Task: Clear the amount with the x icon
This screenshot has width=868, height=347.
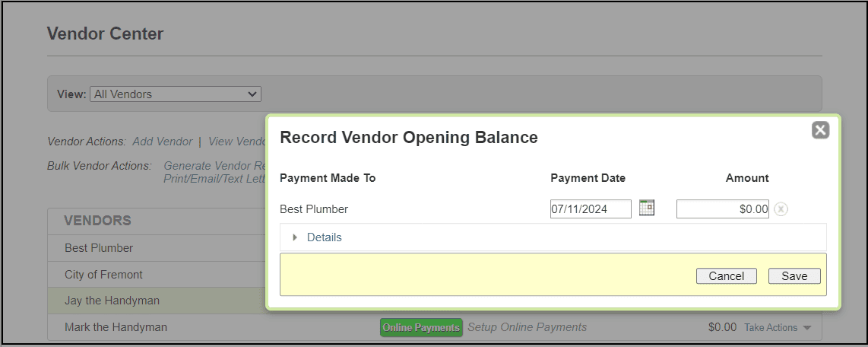Action: pyautogui.click(x=781, y=209)
